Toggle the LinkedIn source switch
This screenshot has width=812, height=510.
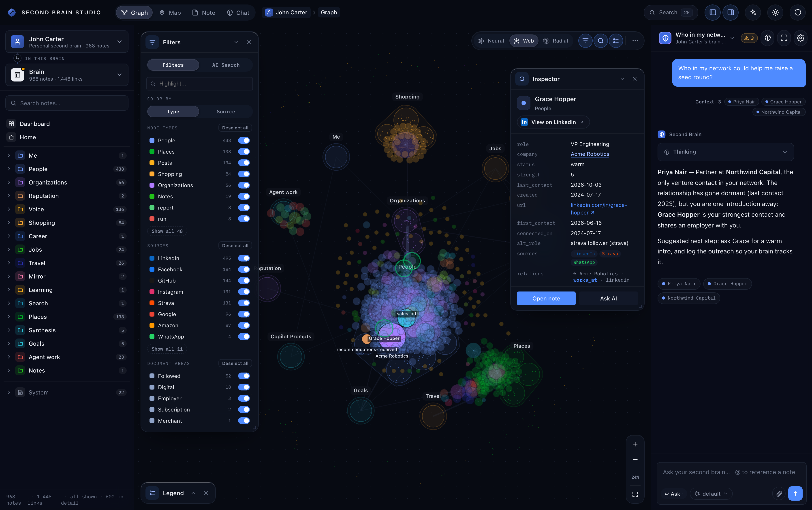(x=244, y=258)
